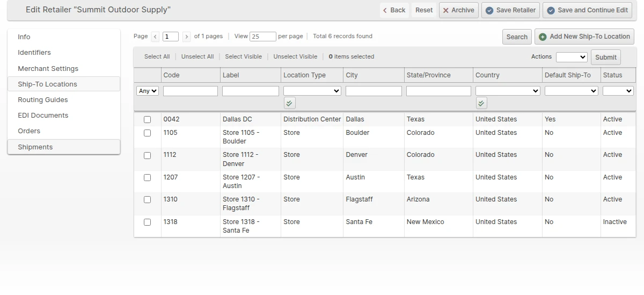Open the EDI Documents tab
The width and height of the screenshot is (644, 295).
pyautogui.click(x=64, y=116)
